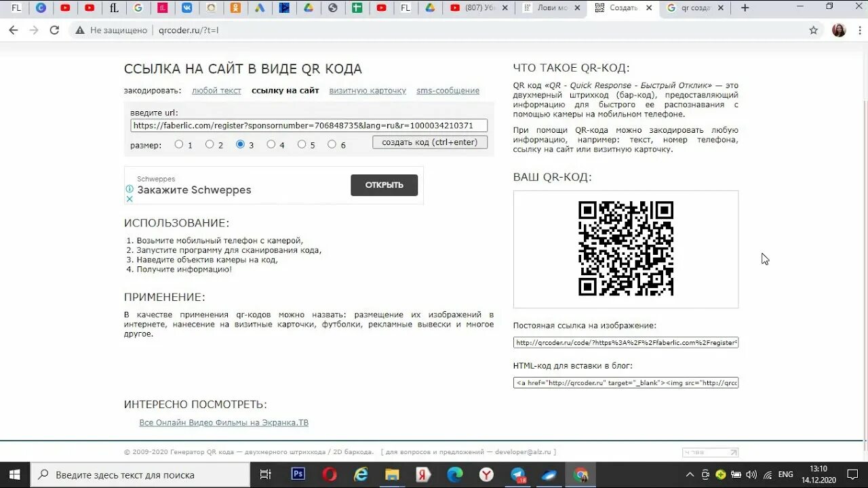Switch to the Odnoklassniki browser tab
The height and width of the screenshot is (488, 868).
point(235,8)
